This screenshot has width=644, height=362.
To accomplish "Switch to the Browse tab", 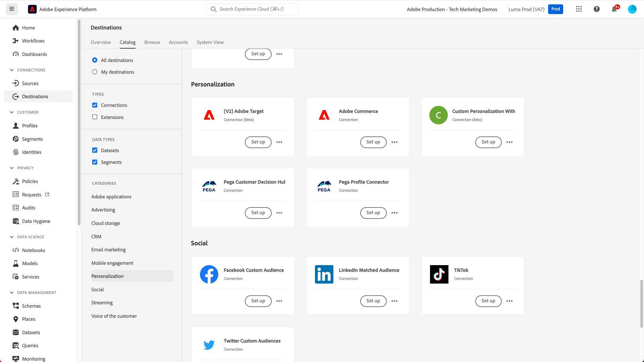I will (x=152, y=42).
